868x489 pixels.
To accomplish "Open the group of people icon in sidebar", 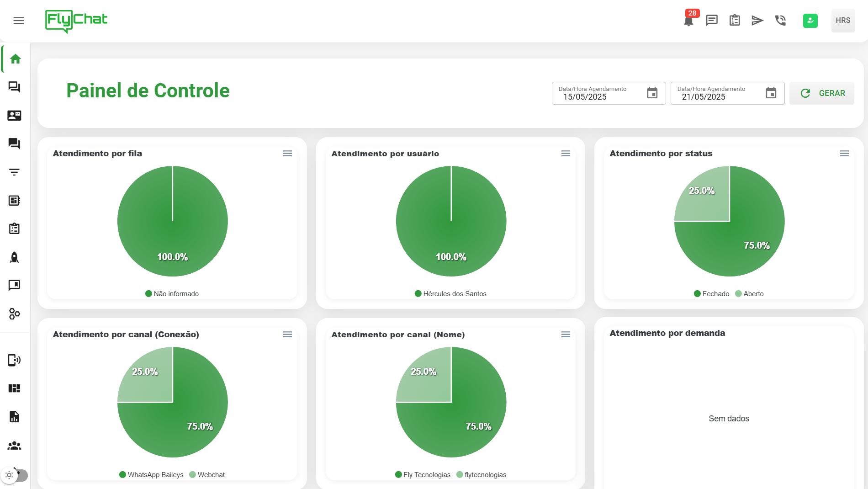I will [x=15, y=446].
